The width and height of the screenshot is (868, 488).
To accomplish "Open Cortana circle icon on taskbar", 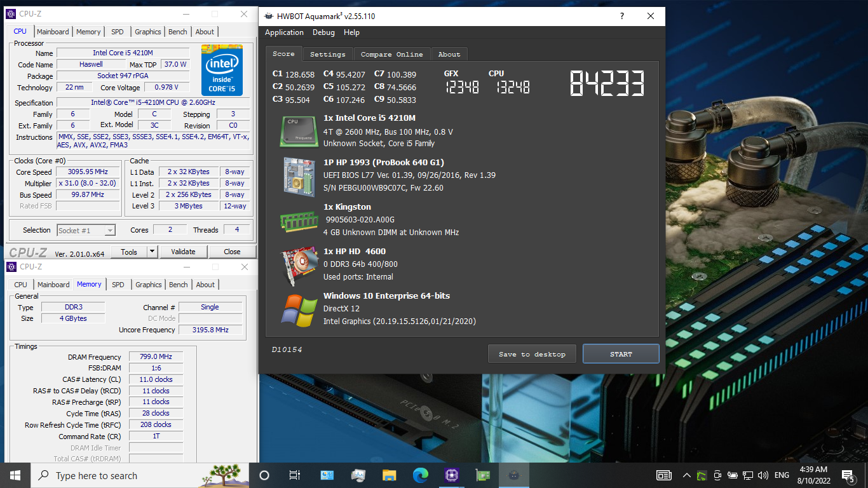I will (264, 475).
